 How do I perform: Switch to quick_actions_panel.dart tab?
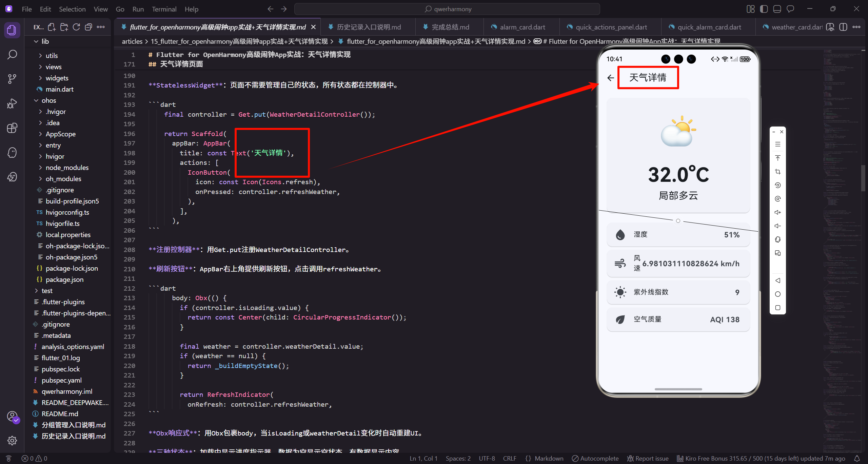(x=611, y=27)
